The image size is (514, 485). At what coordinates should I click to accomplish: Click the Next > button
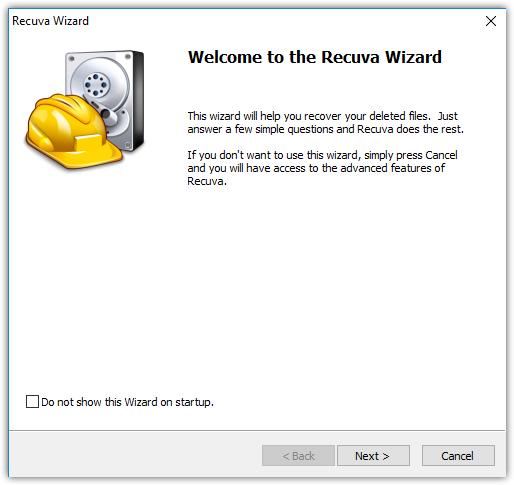tap(373, 455)
